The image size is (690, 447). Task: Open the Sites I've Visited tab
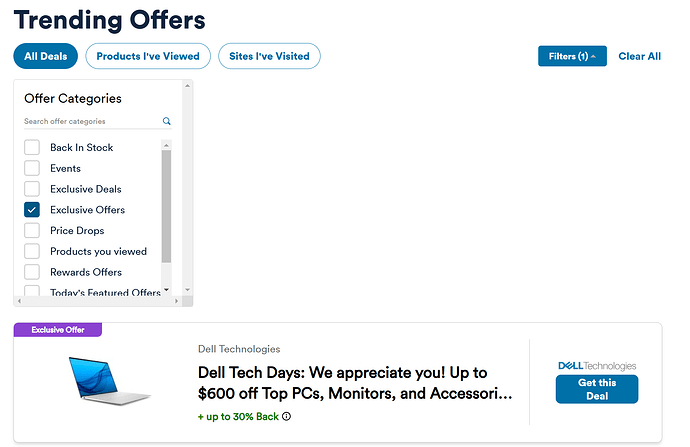click(269, 57)
